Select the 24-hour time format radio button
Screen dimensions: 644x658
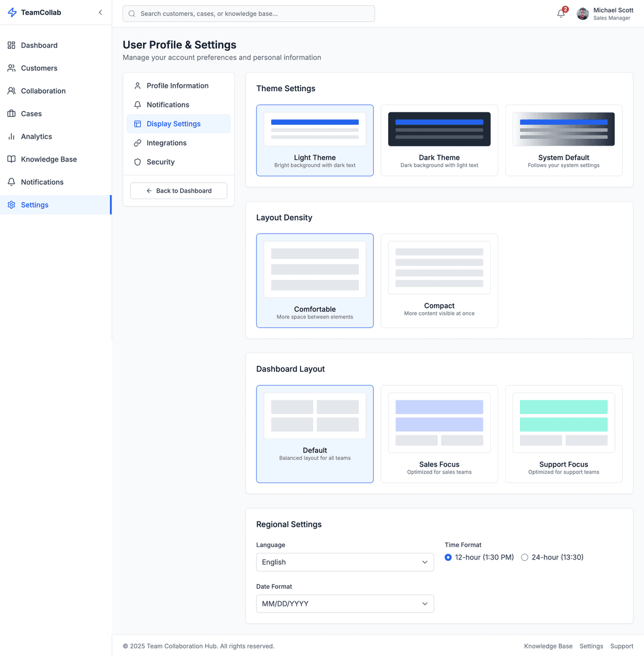[525, 557]
